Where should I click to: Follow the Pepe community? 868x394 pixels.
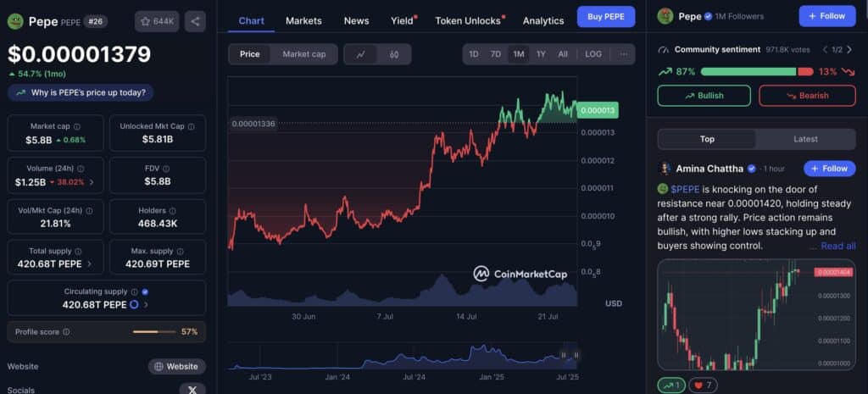(827, 16)
